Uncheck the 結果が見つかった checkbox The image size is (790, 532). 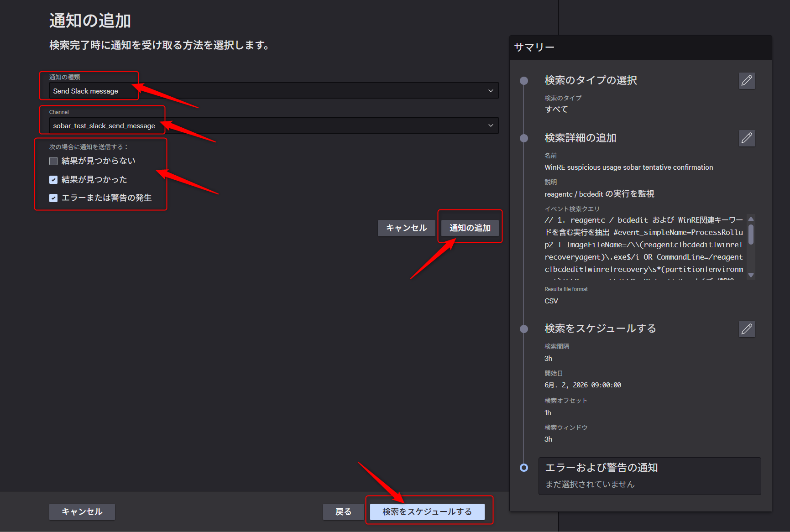(x=53, y=180)
